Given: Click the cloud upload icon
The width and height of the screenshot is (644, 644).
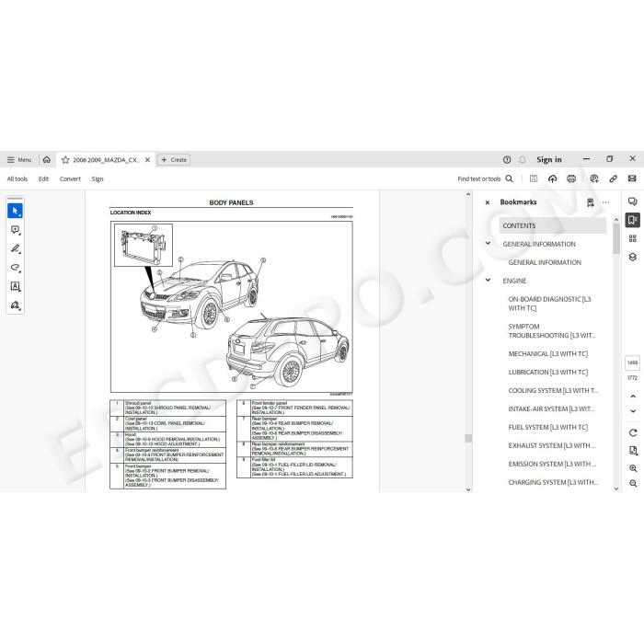Looking at the screenshot, I should (552, 178).
